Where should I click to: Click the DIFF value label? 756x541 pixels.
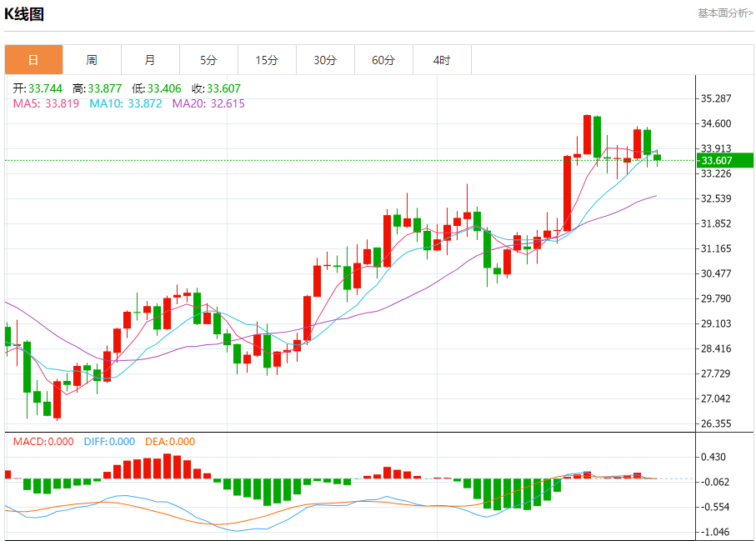click(x=109, y=442)
